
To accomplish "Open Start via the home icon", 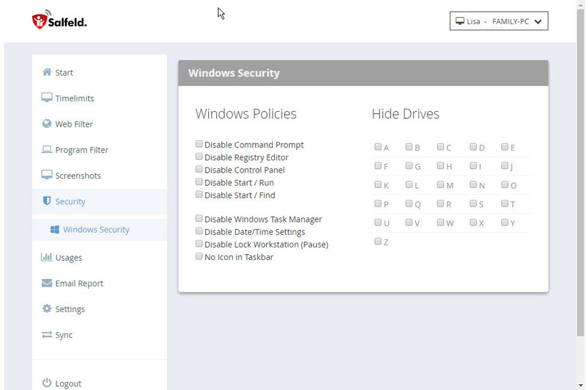I will (47, 72).
